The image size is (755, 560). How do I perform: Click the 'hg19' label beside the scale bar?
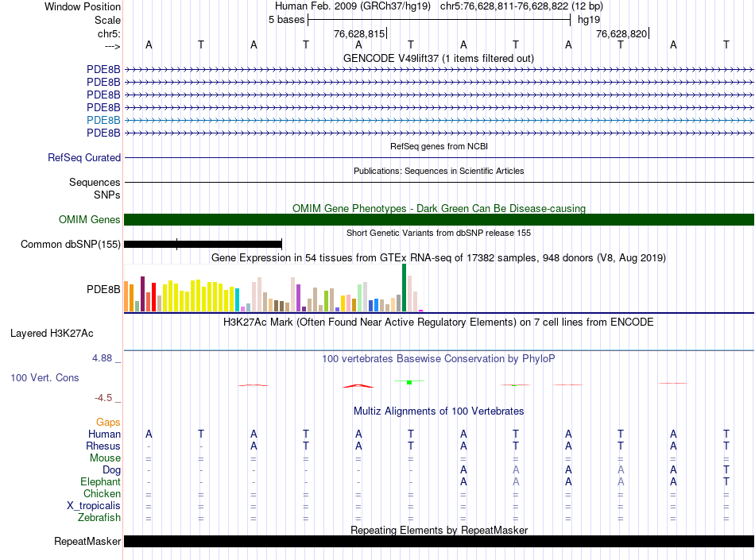(589, 20)
